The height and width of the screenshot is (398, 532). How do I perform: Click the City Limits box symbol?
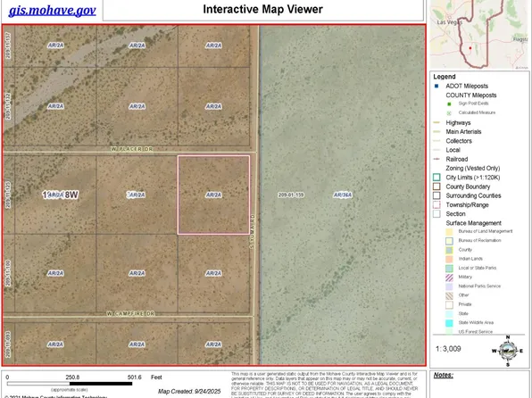(436, 177)
